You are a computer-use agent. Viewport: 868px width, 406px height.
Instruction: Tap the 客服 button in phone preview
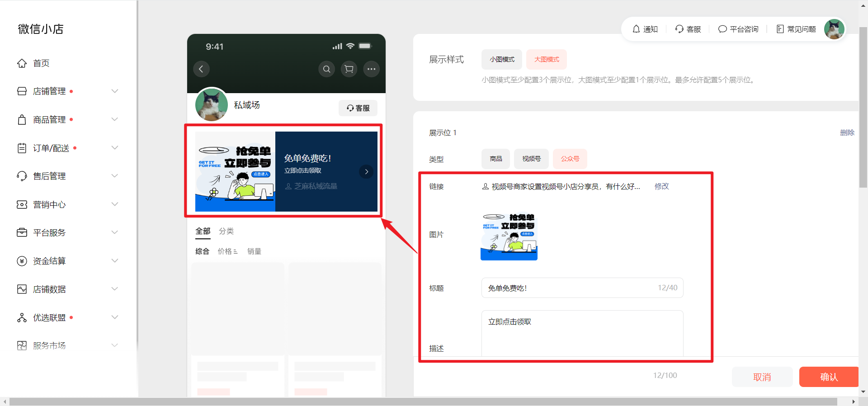(358, 108)
